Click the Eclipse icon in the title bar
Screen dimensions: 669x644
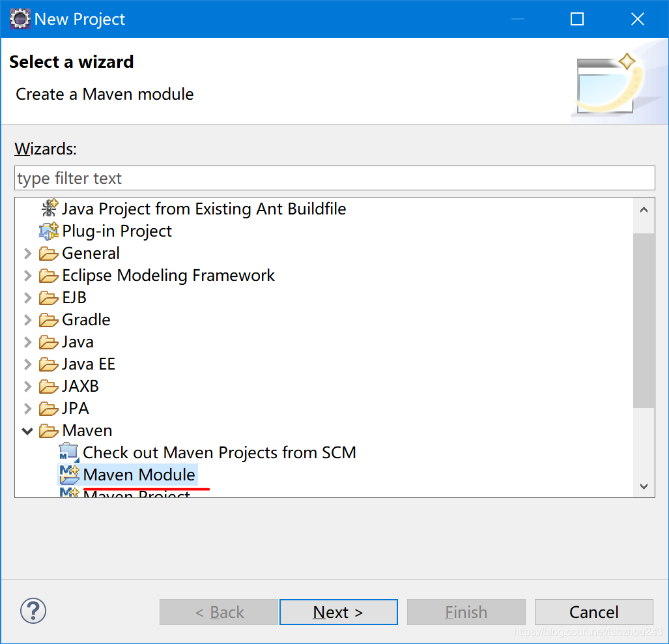pyautogui.click(x=20, y=19)
